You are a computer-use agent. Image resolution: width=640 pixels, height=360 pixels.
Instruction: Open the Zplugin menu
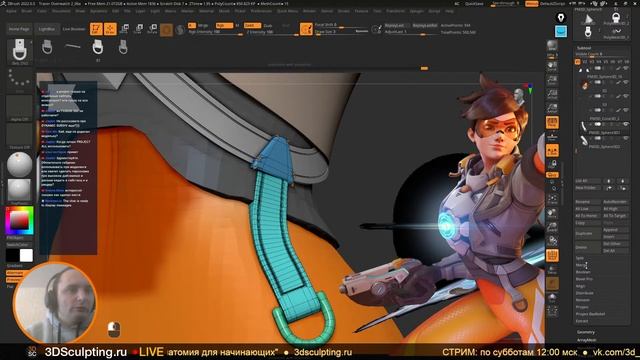416,11
